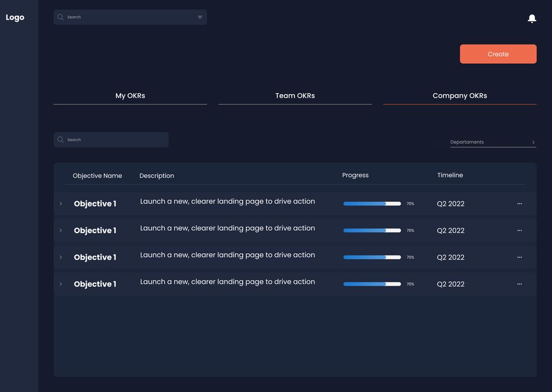Open filter options in top search bar

200,17
